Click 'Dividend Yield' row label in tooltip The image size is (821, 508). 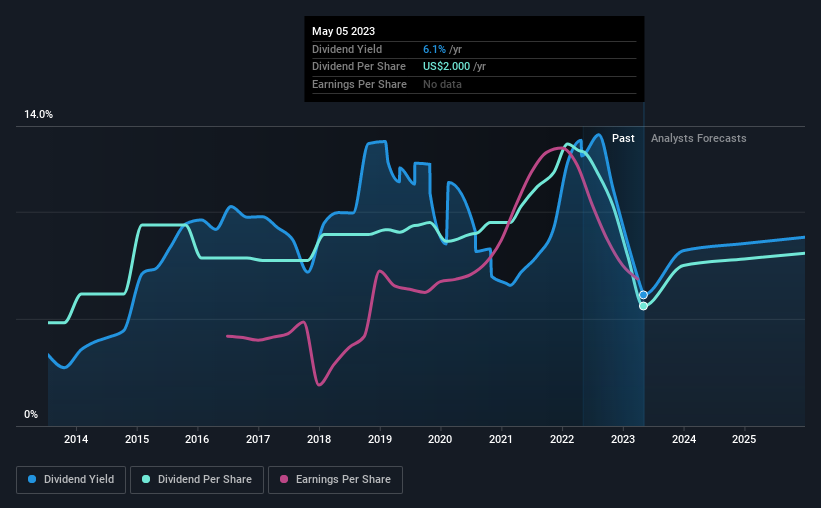(347, 49)
